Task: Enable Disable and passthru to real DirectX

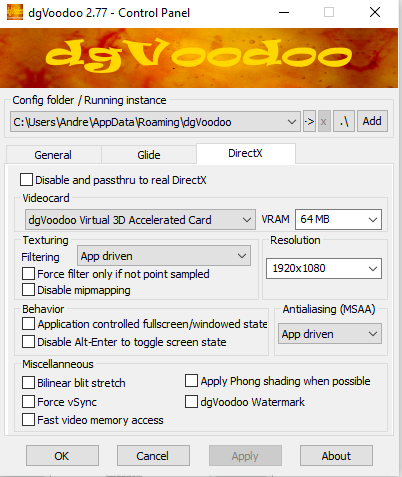Action: coord(26,180)
